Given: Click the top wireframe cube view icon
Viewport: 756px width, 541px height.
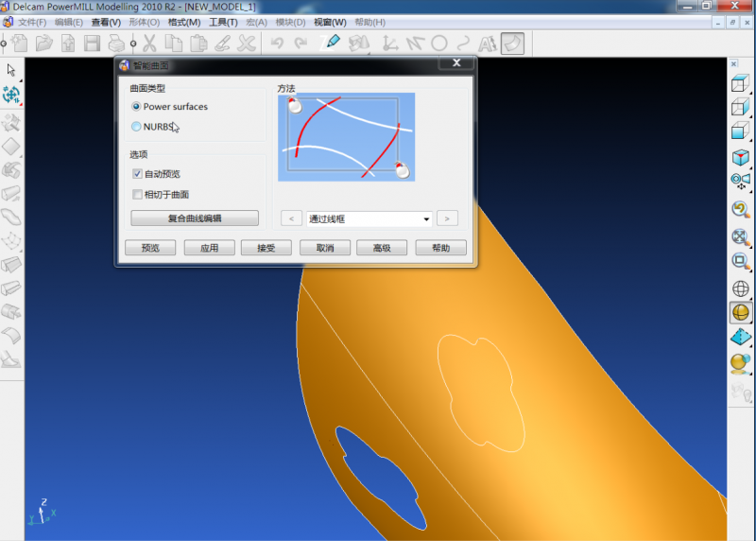Looking at the screenshot, I should [740, 84].
